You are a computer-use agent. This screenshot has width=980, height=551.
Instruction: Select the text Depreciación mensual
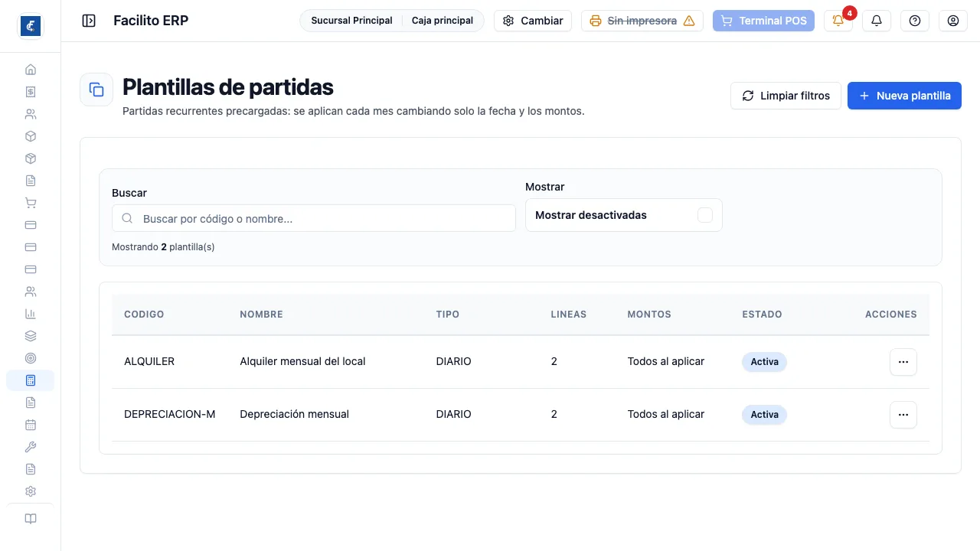pyautogui.click(x=294, y=414)
